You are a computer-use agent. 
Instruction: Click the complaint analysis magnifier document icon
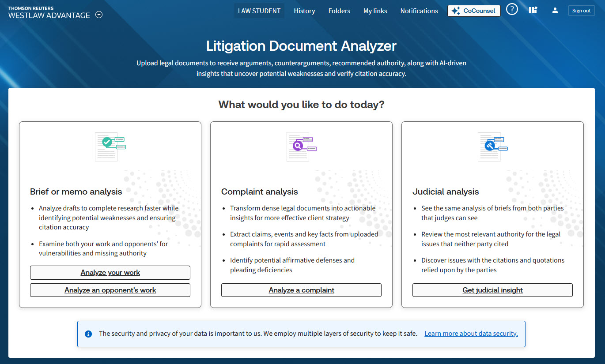(x=301, y=146)
